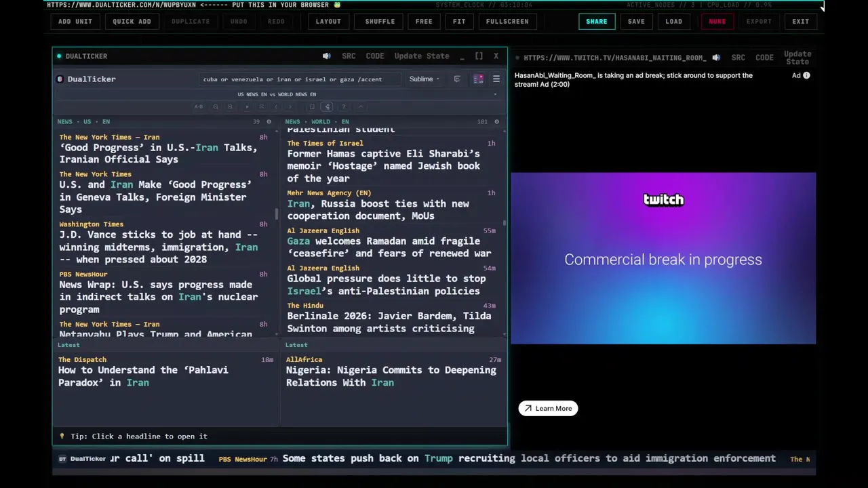The height and width of the screenshot is (488, 868).
Task: Open the Sublime theme dropdown
Action: (424, 79)
